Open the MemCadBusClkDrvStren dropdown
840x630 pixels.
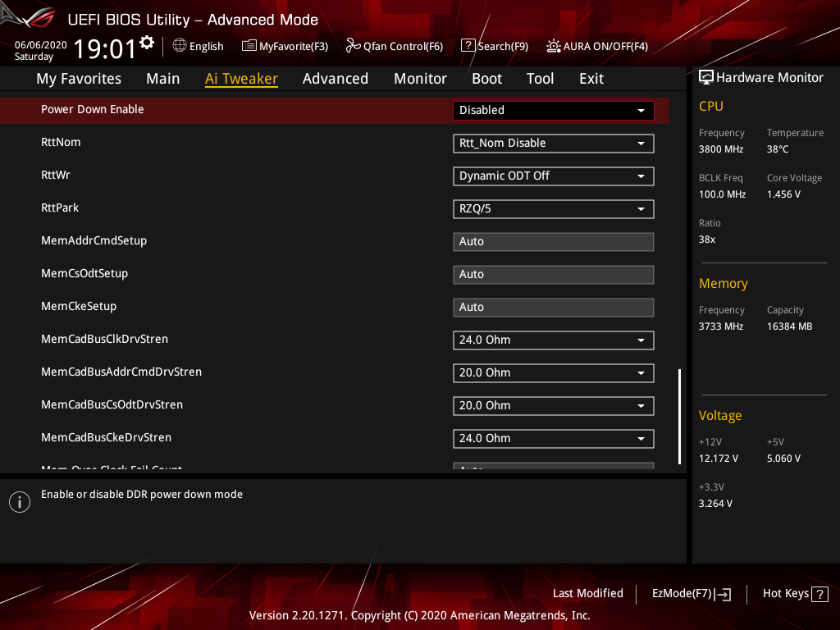click(x=554, y=340)
